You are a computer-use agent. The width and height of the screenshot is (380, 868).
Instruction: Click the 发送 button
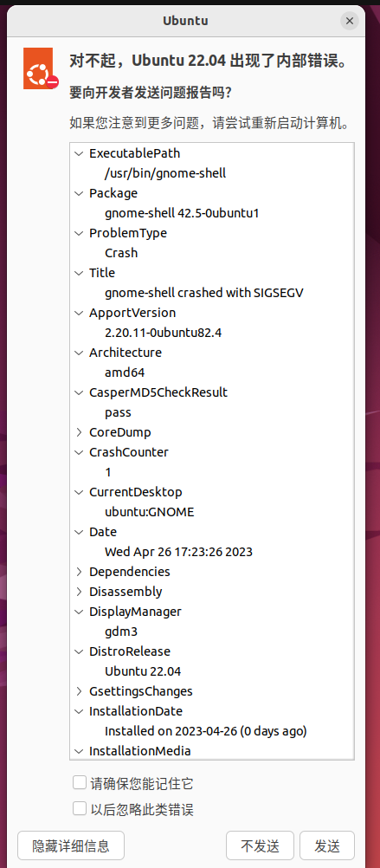point(327,845)
